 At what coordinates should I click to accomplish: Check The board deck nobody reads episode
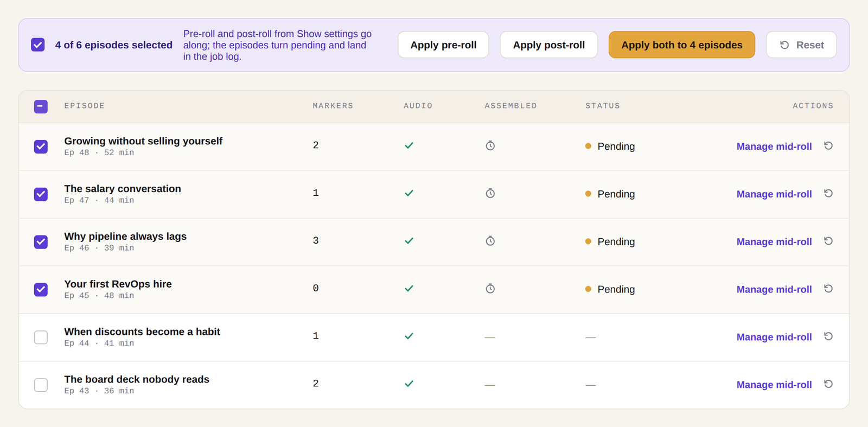pyautogui.click(x=41, y=385)
